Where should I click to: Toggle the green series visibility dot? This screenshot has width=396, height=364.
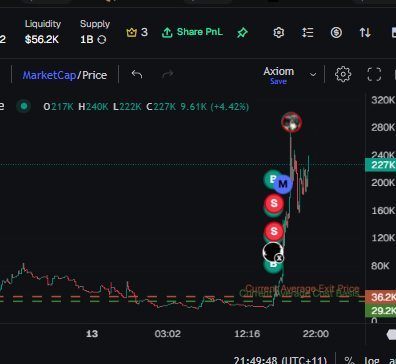tap(24, 106)
